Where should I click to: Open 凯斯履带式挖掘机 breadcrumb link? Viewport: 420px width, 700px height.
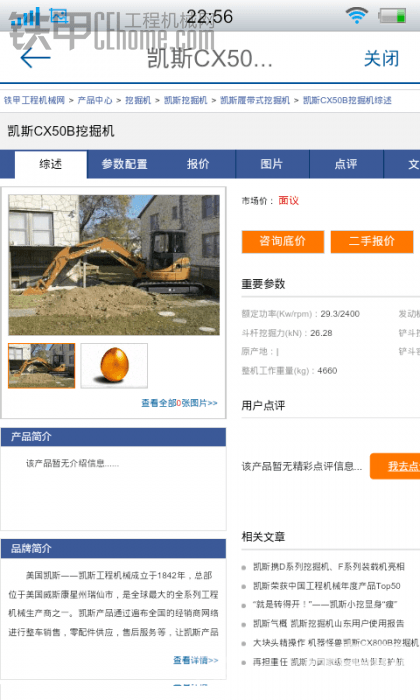[255, 100]
